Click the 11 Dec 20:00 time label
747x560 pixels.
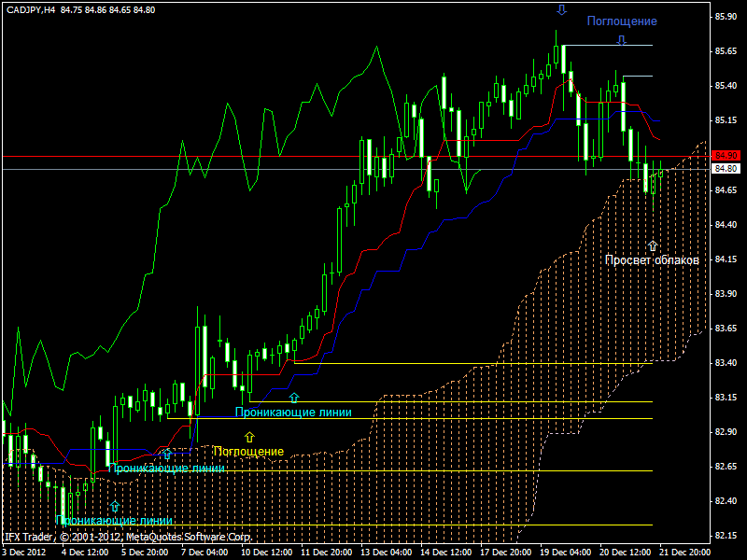pyautogui.click(x=326, y=552)
